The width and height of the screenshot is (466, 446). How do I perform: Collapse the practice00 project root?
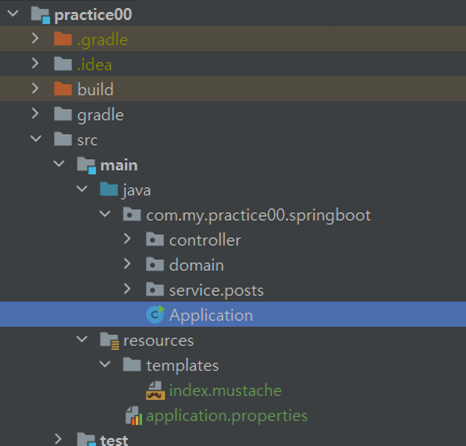pos(13,14)
